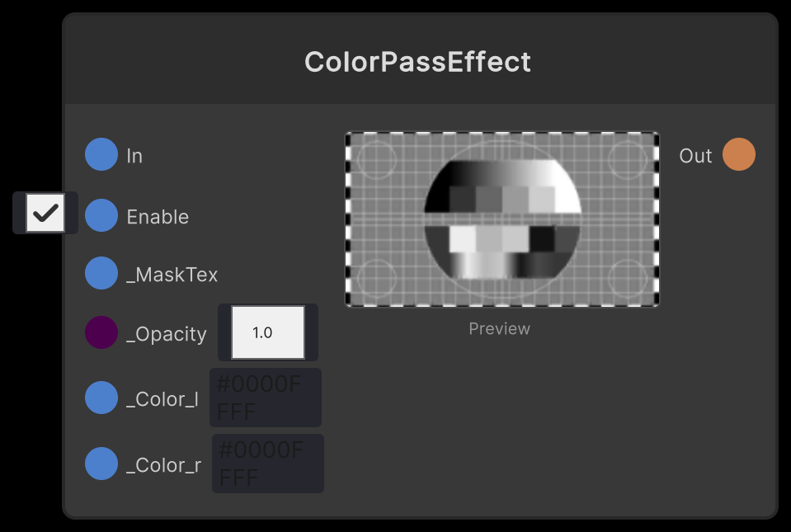Select the ColorPassEffect node title
The image size is (791, 532).
coord(417,61)
